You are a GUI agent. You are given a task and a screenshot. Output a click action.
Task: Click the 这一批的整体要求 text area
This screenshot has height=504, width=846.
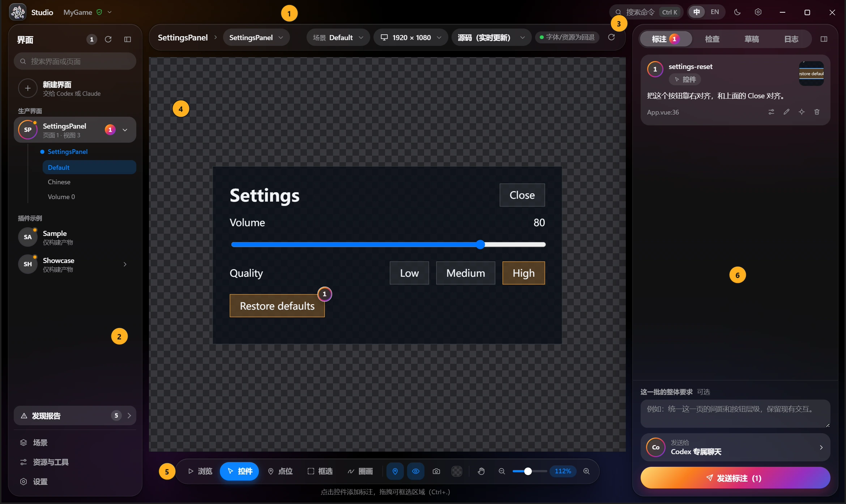point(735,413)
